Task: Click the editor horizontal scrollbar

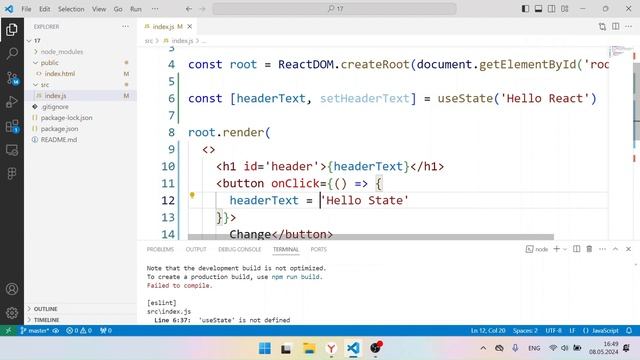Action: pos(371,237)
